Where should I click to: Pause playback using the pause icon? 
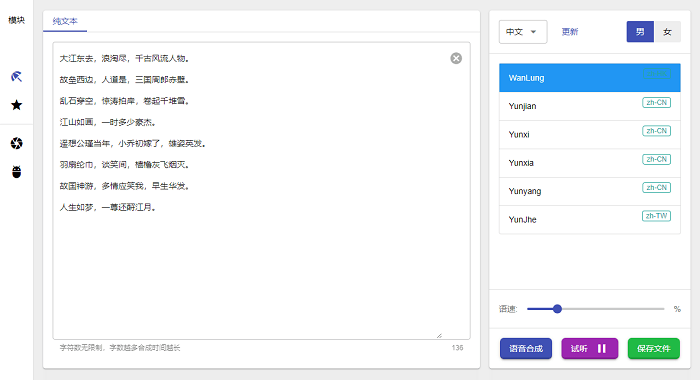(602, 348)
